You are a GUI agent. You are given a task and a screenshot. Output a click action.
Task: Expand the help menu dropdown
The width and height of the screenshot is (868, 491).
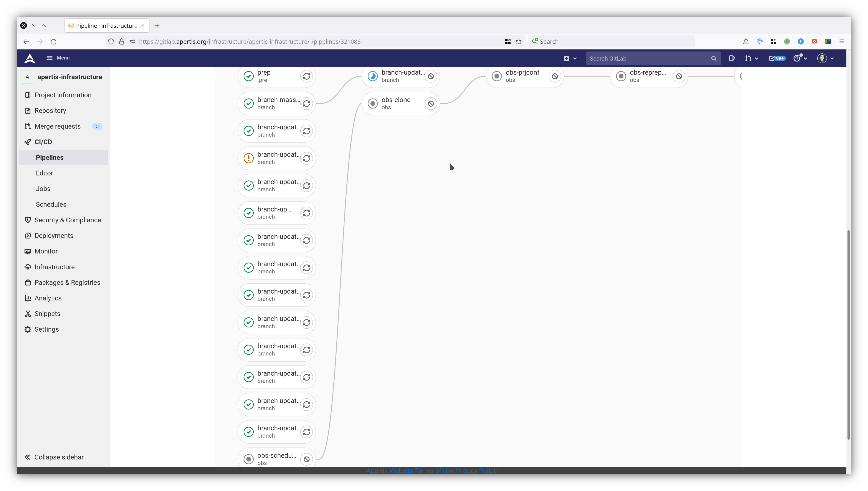click(800, 58)
